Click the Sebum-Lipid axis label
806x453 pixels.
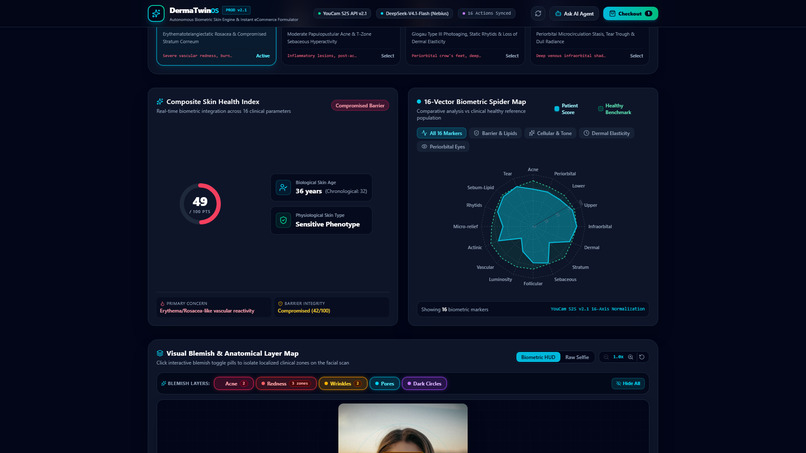point(480,188)
